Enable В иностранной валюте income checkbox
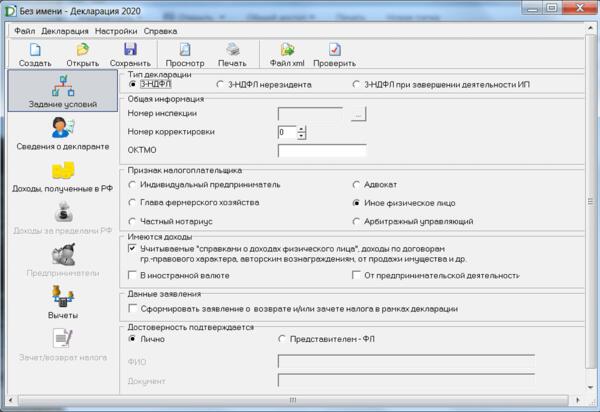600x412 pixels. [132, 275]
